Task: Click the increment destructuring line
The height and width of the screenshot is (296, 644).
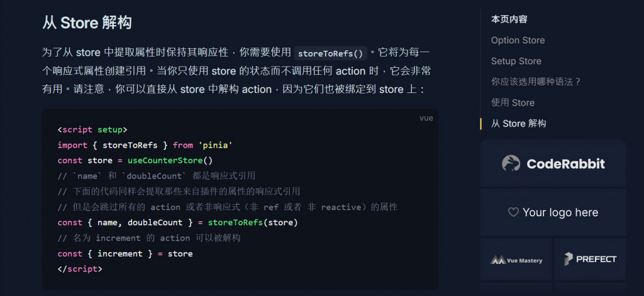Action: click(x=125, y=254)
